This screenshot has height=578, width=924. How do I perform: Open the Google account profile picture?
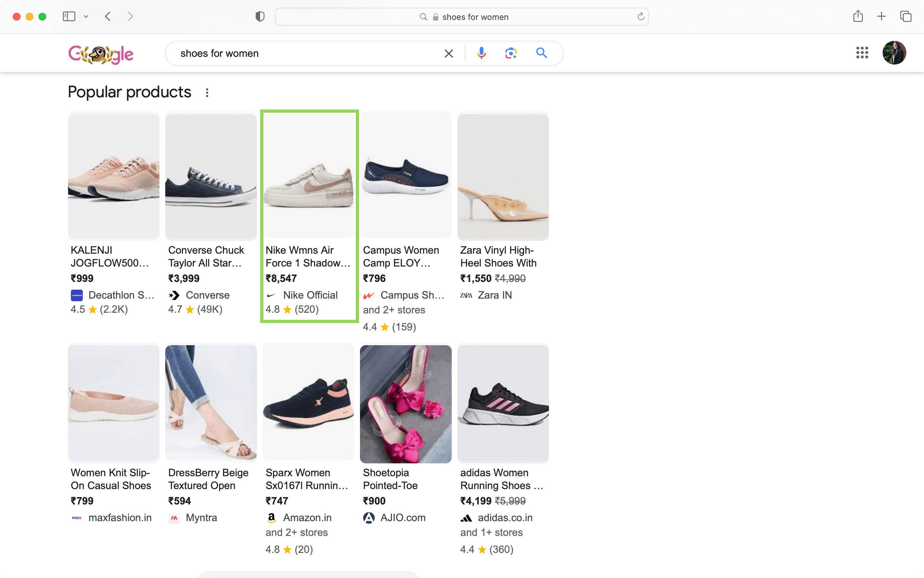[x=894, y=53]
